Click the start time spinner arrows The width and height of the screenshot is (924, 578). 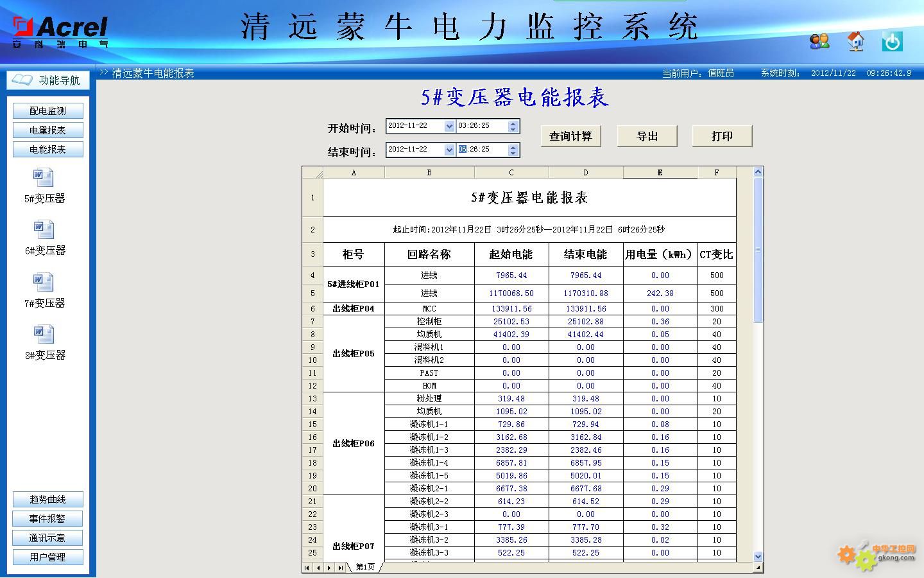pos(513,127)
